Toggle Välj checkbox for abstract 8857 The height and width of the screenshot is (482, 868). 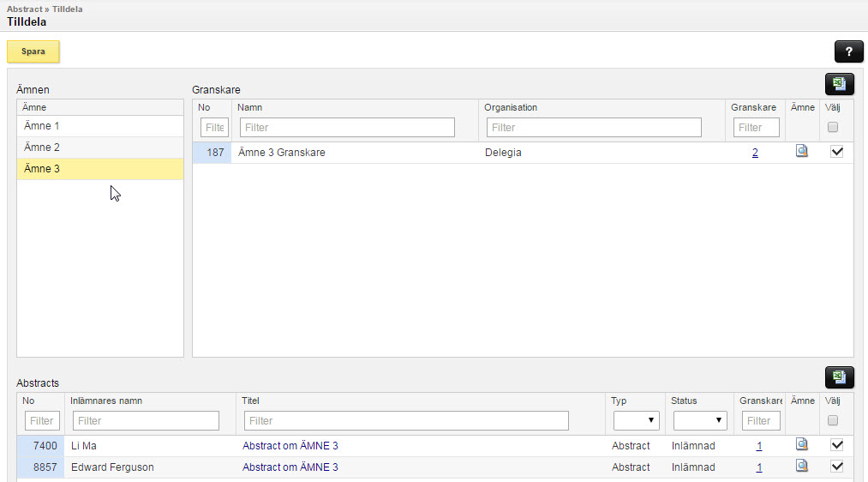coord(836,466)
